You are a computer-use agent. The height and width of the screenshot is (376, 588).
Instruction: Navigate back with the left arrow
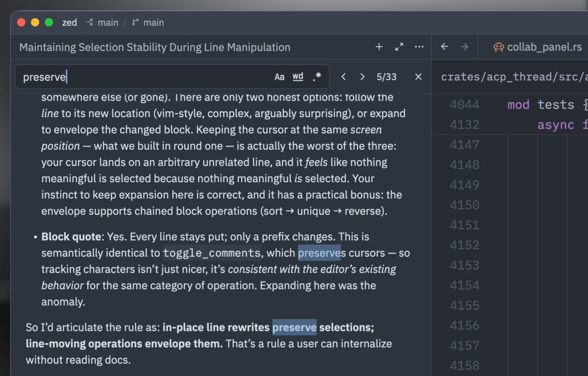click(444, 47)
